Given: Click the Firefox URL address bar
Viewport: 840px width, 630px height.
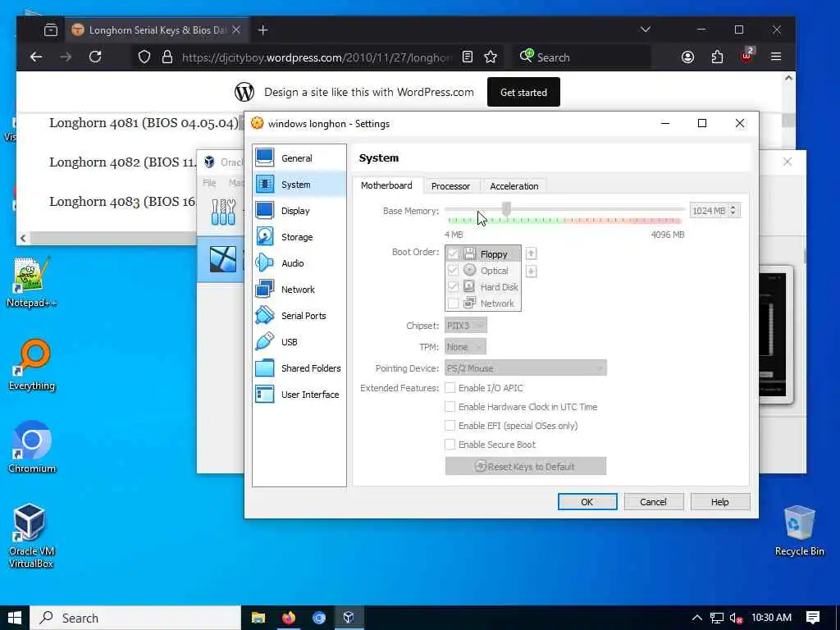Looking at the screenshot, I should coord(316,57).
